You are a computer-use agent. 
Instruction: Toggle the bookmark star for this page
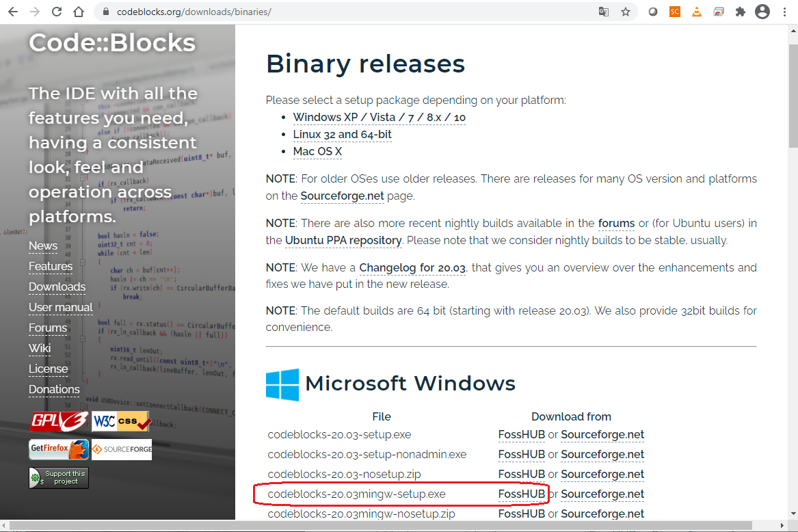click(626, 12)
